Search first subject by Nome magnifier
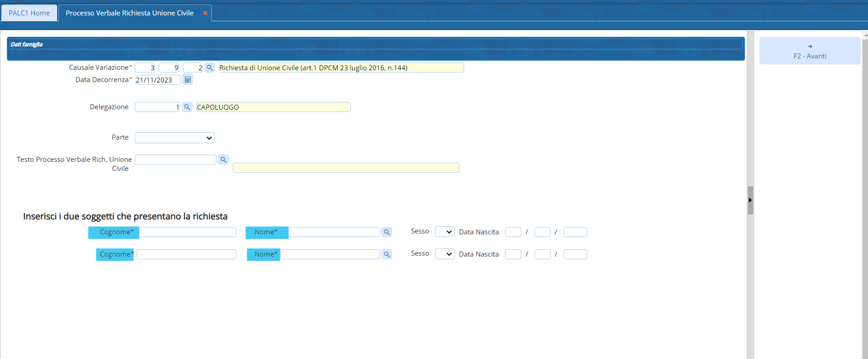Viewport: 868px width, 359px height. pyautogui.click(x=387, y=232)
